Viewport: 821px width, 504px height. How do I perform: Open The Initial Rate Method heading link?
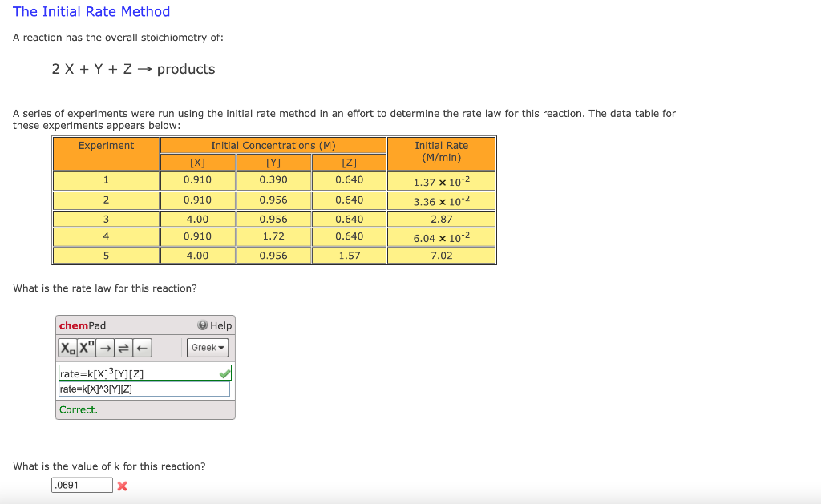pyautogui.click(x=91, y=11)
